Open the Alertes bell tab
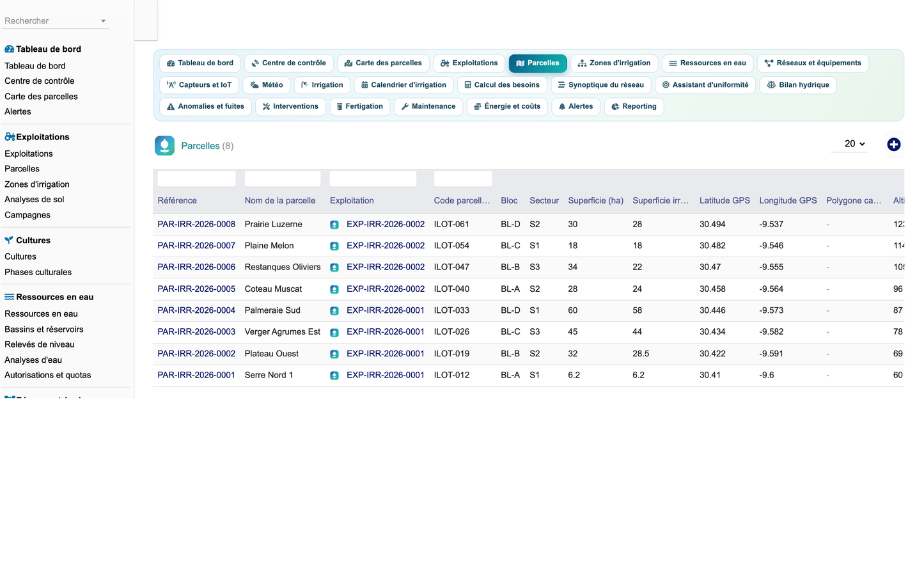This screenshot has width=924, height=572. point(576,107)
